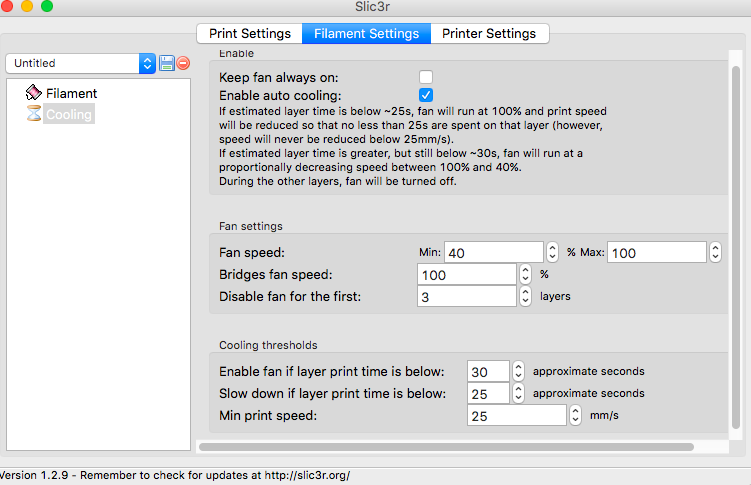Click the Cooling hourglass icon in sidebar
This screenshot has width=751, height=485.
pos(34,114)
